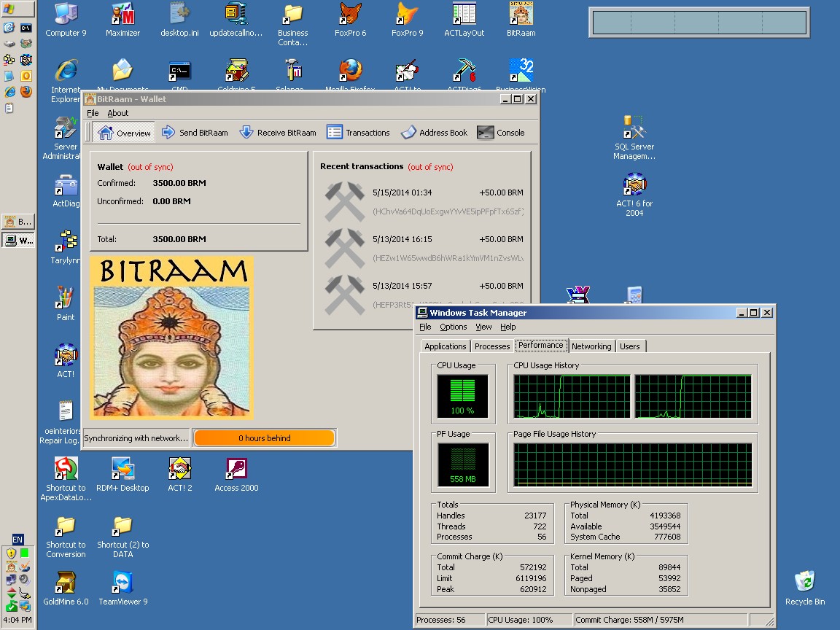
Task: Switch to the Users tab in Task Manager
Action: click(630, 346)
